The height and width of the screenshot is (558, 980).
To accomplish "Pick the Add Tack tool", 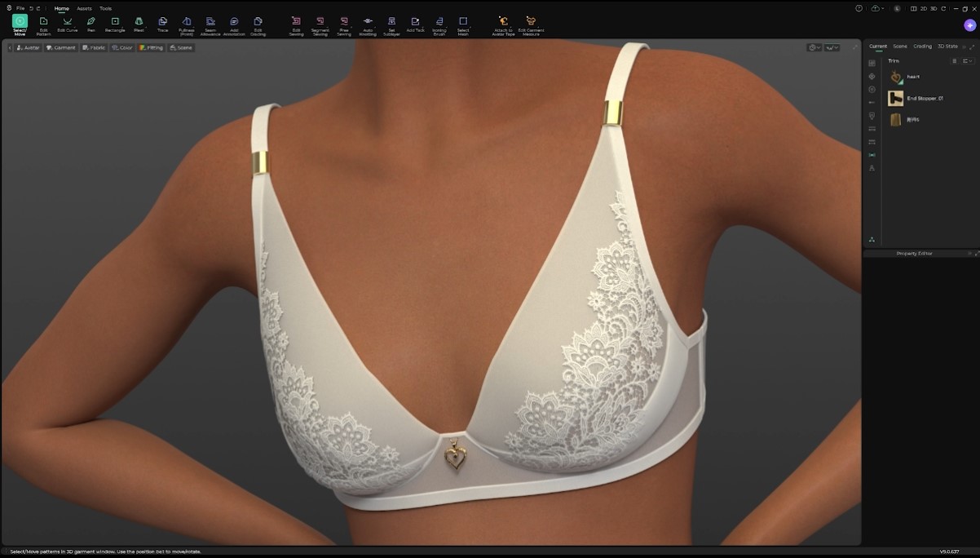I will click(x=414, y=22).
